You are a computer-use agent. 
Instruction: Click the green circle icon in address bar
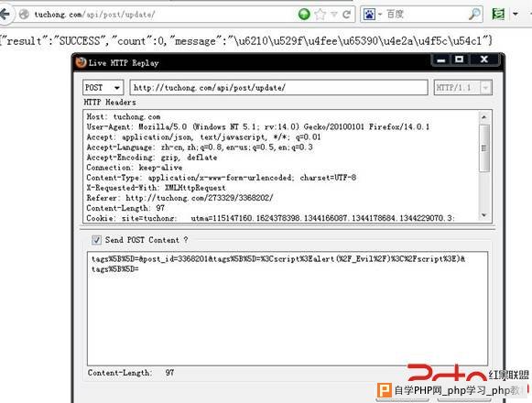coord(304,15)
